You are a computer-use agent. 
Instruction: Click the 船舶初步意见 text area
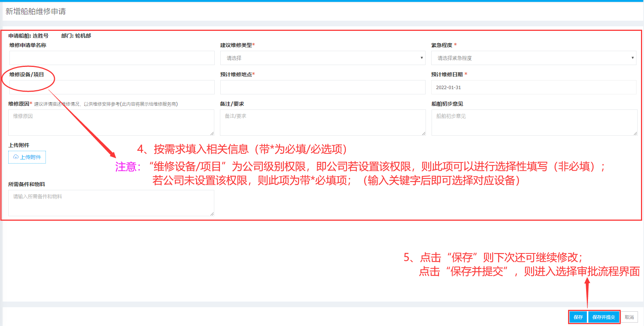coord(534,123)
